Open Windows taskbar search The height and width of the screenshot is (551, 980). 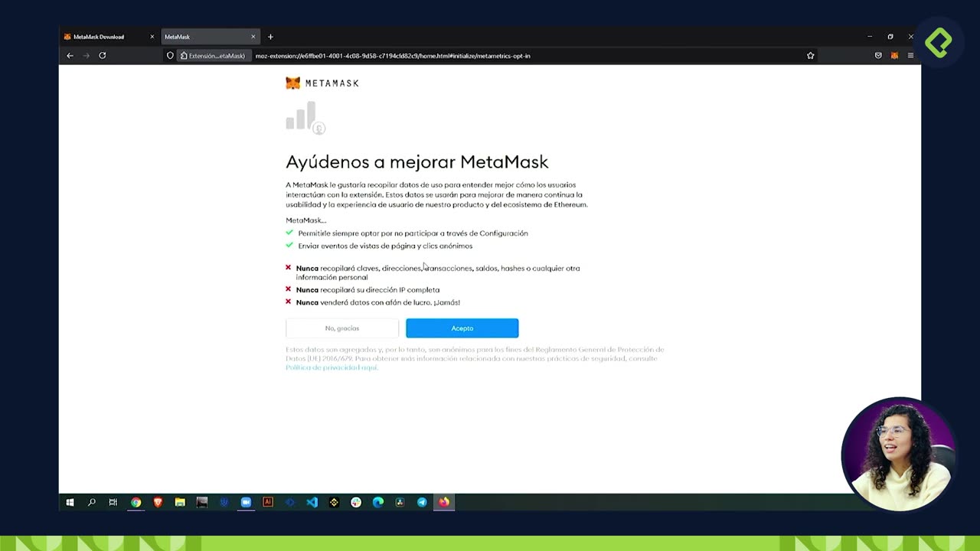point(92,503)
